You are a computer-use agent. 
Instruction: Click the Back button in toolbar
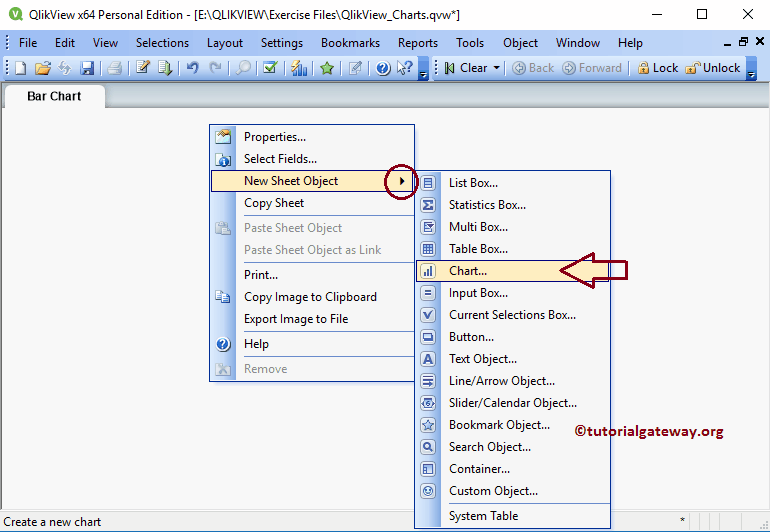pyautogui.click(x=533, y=68)
